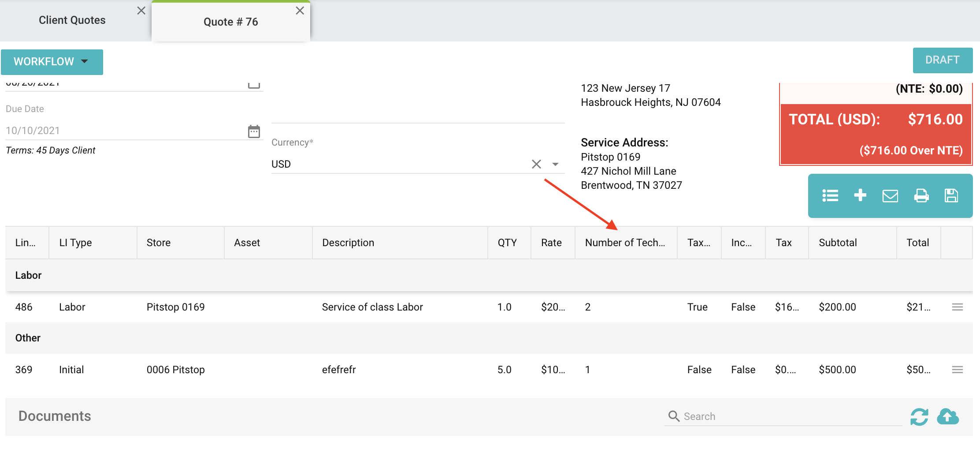Click the Number of Tech column header
This screenshot has width=980, height=457.
pos(625,243)
